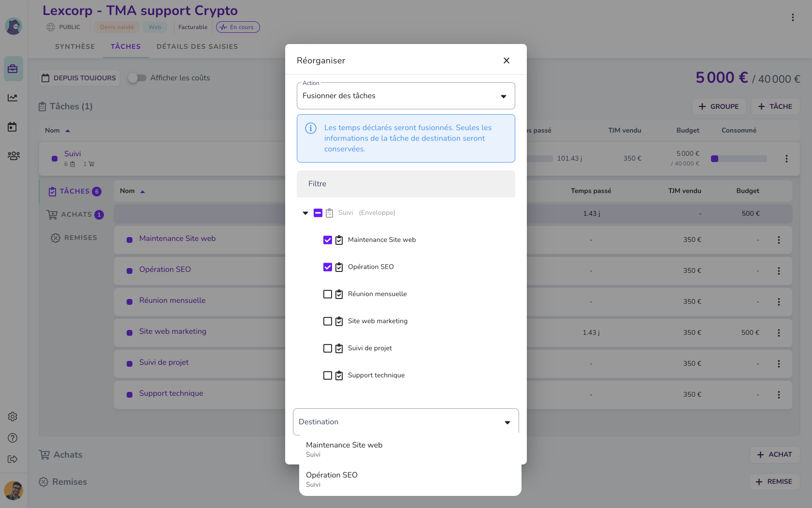Click the logout icon in sidebar

(13, 459)
